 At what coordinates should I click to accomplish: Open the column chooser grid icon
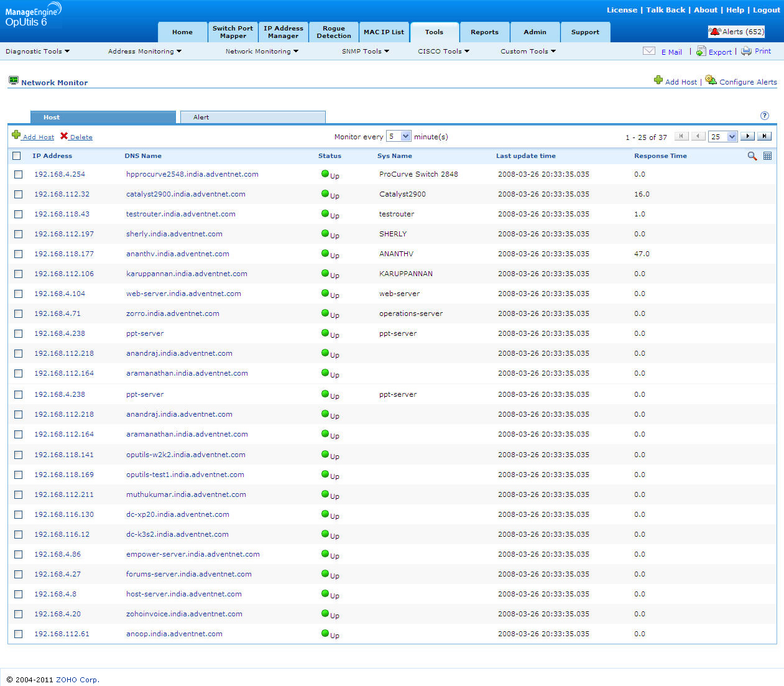(767, 156)
